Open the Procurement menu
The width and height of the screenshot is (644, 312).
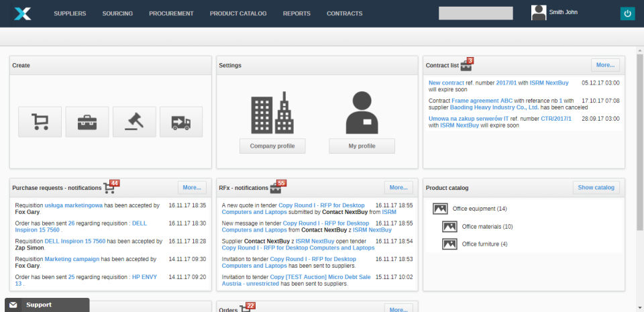tap(171, 13)
